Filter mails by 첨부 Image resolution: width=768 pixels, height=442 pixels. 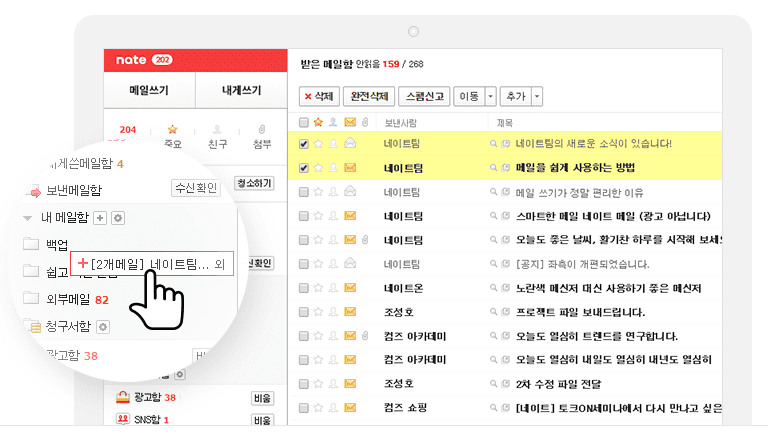[262, 136]
